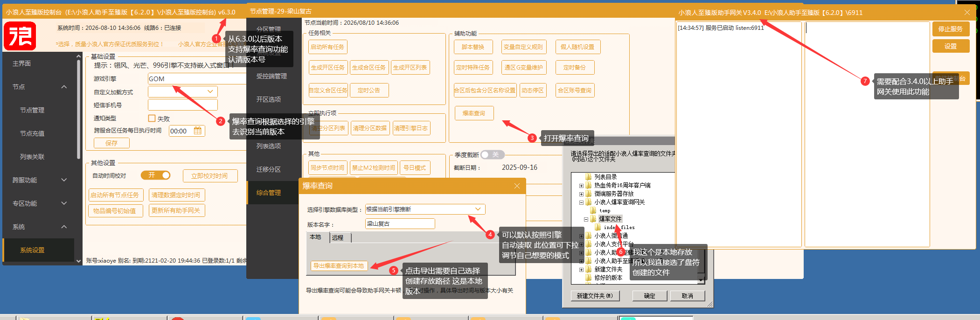980x320 pixels.
Task: Click 假人随机设置 button
Action: tap(578, 47)
